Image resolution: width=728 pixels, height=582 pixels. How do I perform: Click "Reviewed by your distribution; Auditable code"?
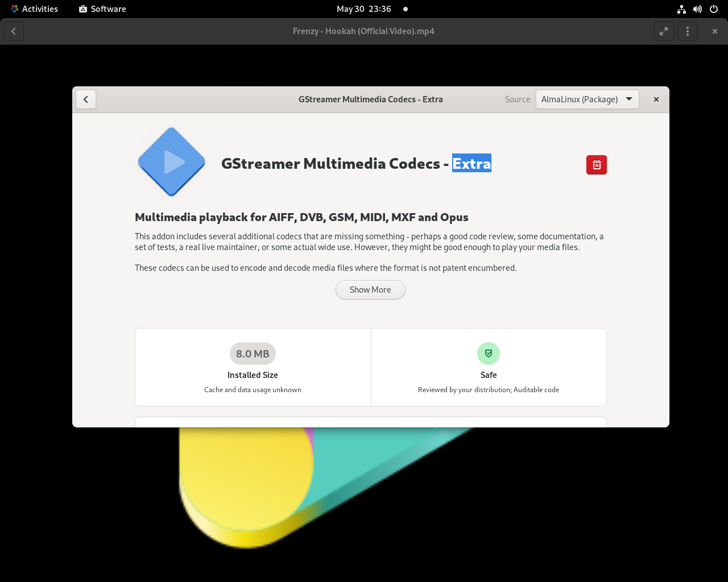tap(489, 390)
